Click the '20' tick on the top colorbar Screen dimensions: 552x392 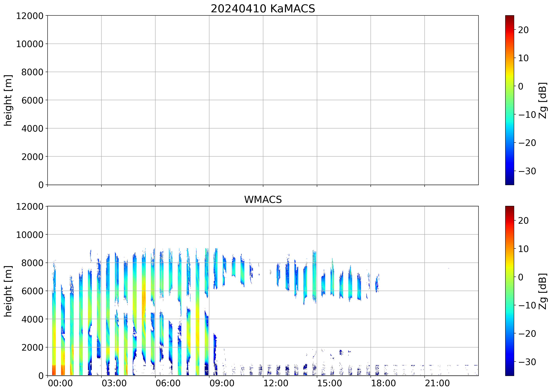(523, 30)
